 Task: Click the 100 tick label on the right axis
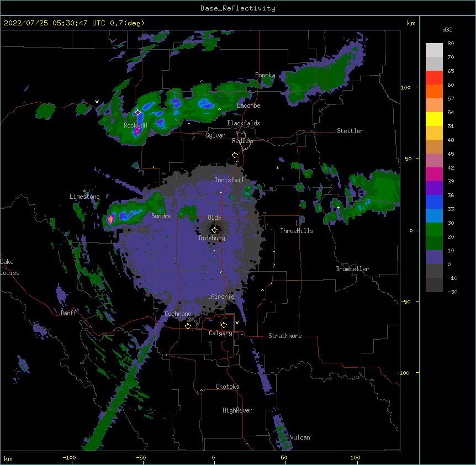405,87
